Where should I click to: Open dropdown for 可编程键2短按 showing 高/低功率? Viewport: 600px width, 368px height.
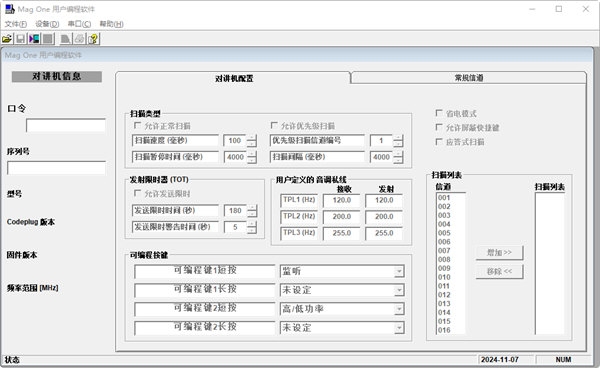399,309
